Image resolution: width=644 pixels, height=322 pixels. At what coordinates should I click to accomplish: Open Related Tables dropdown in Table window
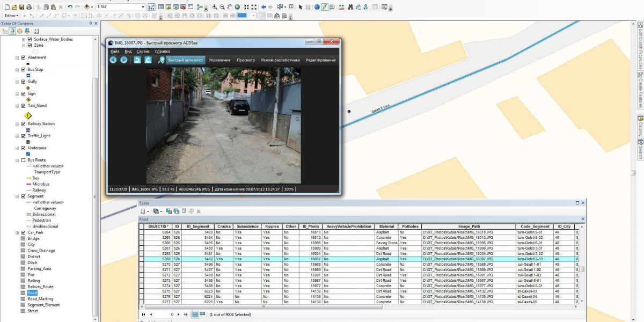[157, 211]
